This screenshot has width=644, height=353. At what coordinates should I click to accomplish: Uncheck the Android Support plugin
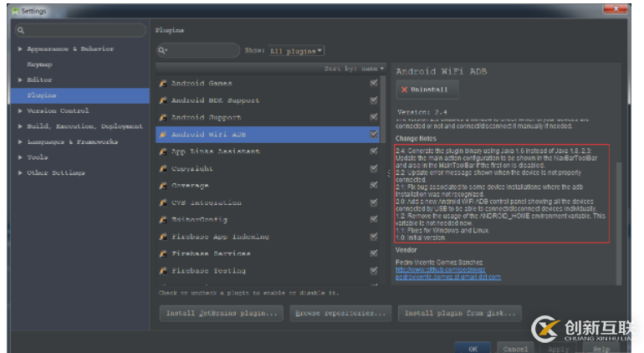click(x=374, y=117)
